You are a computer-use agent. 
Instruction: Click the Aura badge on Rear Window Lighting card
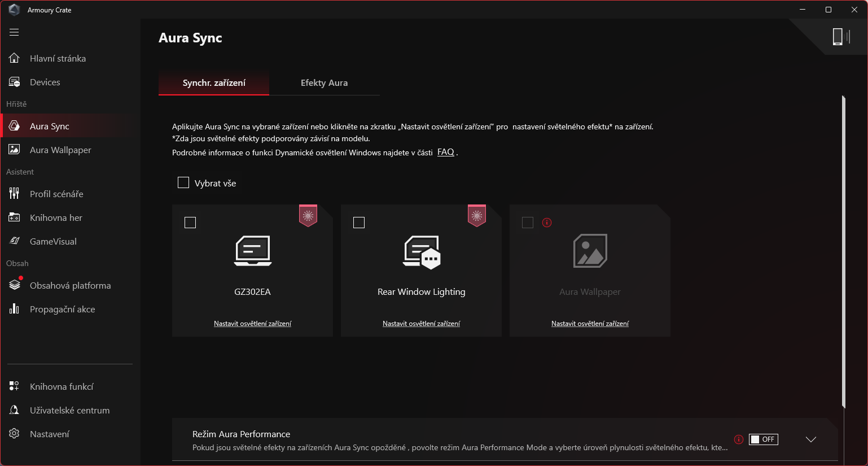(x=477, y=216)
